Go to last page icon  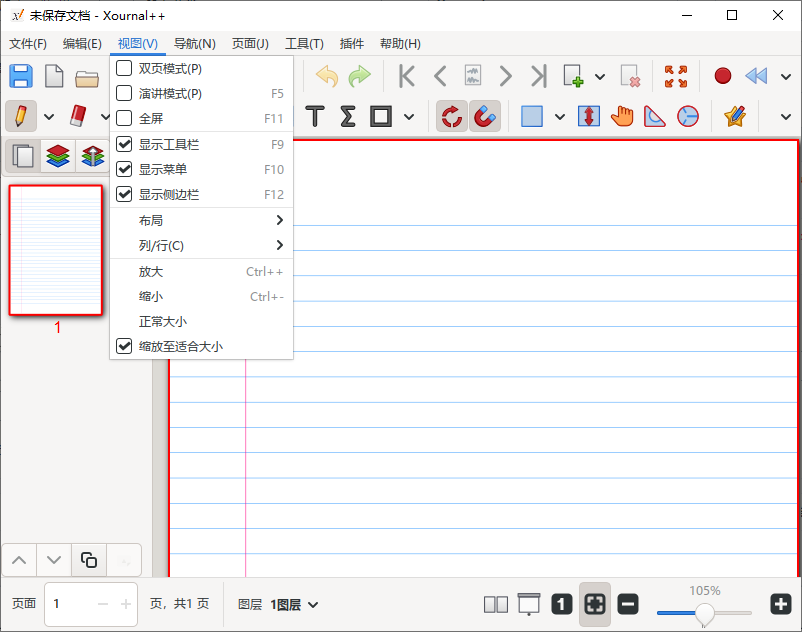[x=539, y=77]
